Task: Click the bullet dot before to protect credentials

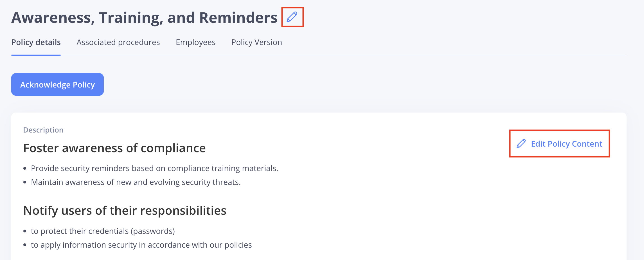Action: 25,231
